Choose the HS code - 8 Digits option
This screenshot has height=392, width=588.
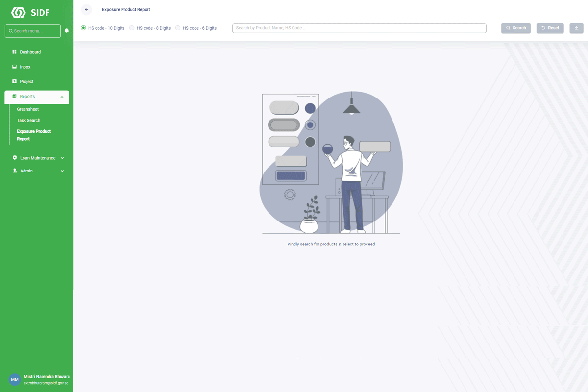point(131,28)
